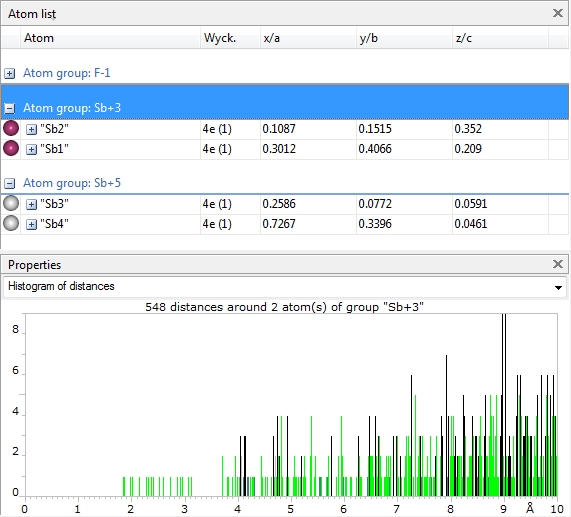This screenshot has width=571, height=517.
Task: Expand the Sb1 atom entry
Action: (x=31, y=149)
